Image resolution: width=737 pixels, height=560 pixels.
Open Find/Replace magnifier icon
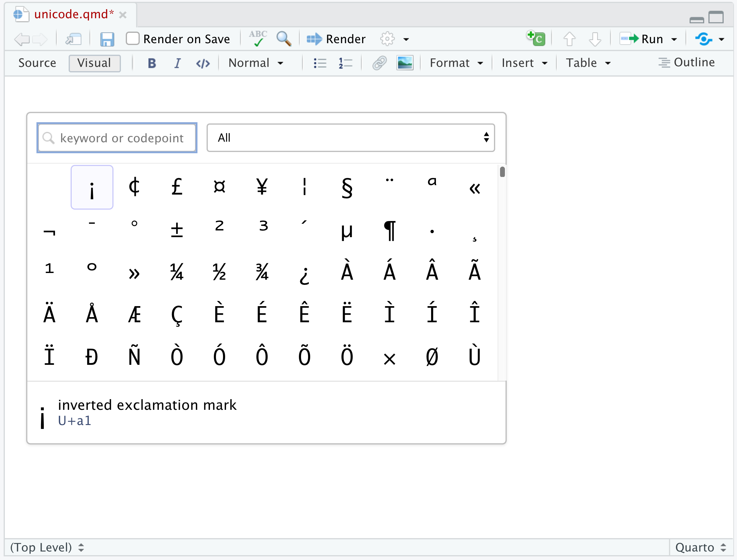click(283, 39)
